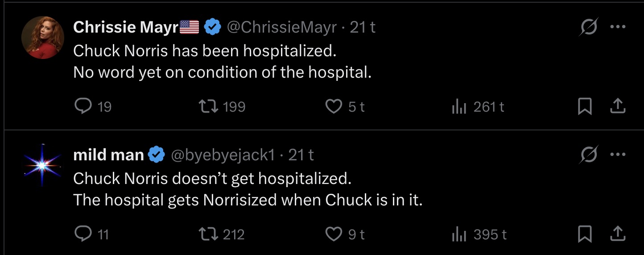Share Chrissie Mayr's tweet
This screenshot has width=644, height=255.
click(618, 106)
